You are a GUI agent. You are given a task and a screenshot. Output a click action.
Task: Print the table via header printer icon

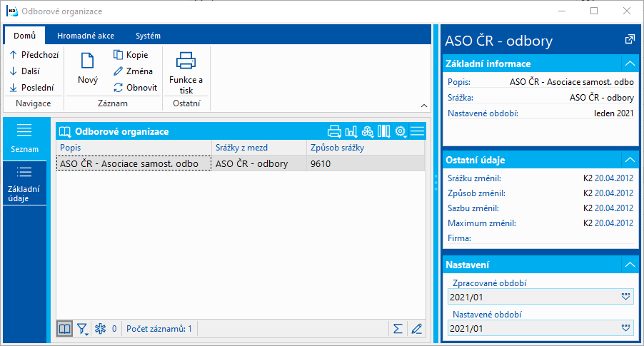(334, 131)
